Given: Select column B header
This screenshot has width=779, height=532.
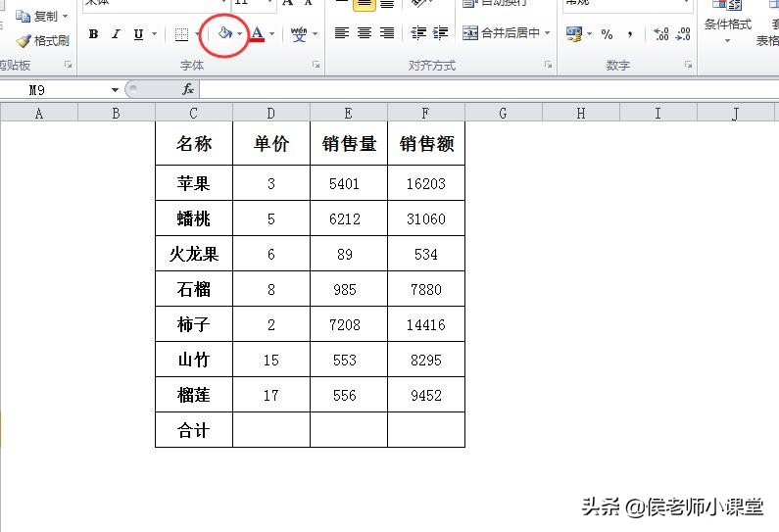Looking at the screenshot, I should pos(117,114).
